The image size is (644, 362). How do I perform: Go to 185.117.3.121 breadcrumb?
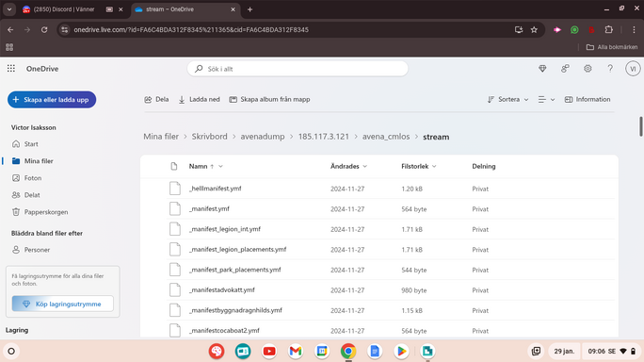point(324,137)
